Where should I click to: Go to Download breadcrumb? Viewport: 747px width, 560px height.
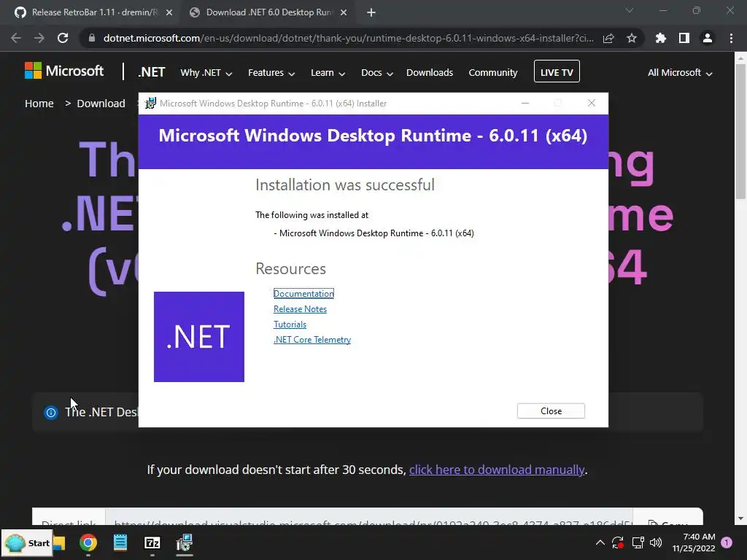(x=101, y=104)
